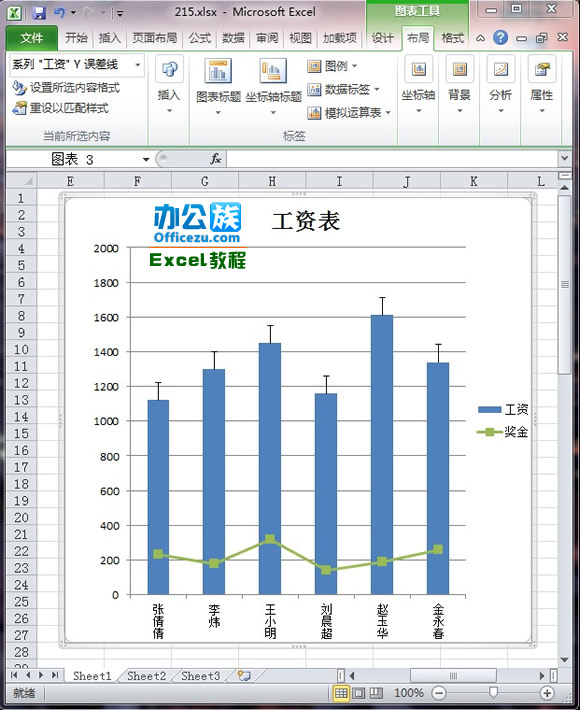Click vertical scrollbar down arrow
580x710 pixels.
pos(564,661)
